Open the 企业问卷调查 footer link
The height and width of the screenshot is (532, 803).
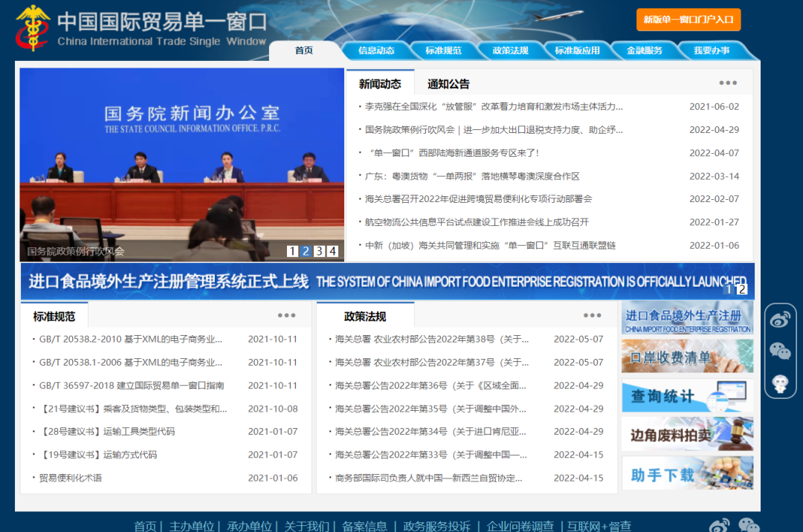(x=523, y=525)
